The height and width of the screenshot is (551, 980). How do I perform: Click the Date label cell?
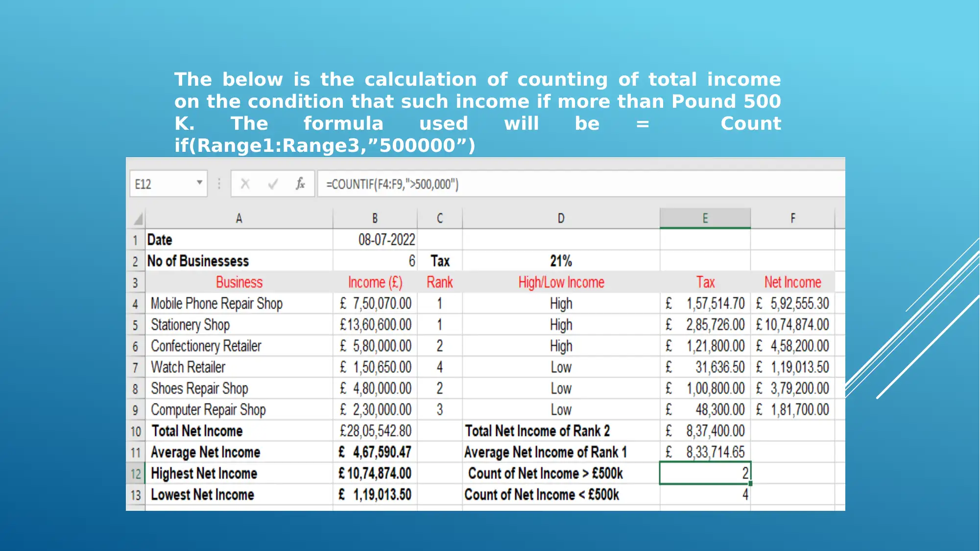click(x=239, y=240)
